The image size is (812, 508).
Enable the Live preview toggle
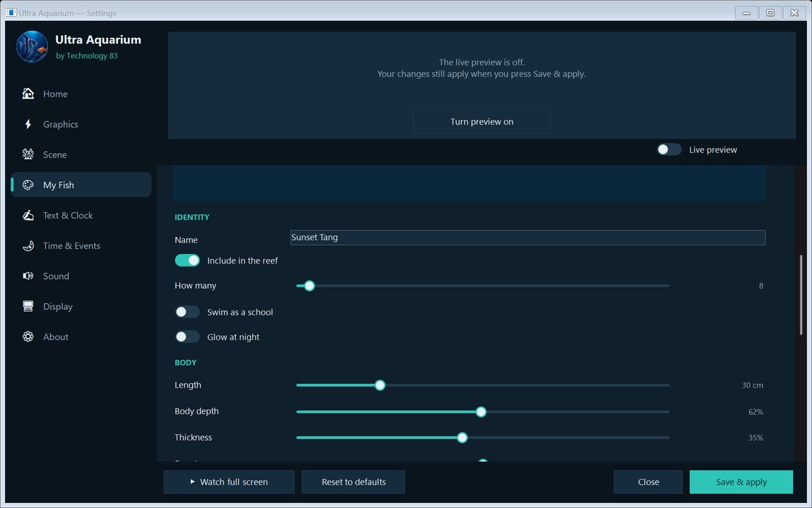click(669, 149)
